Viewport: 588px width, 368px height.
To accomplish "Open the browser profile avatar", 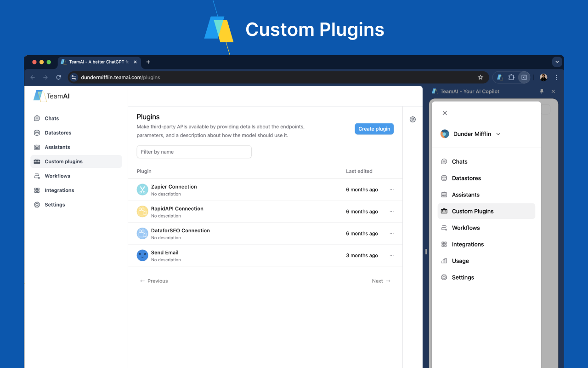I will pyautogui.click(x=543, y=77).
